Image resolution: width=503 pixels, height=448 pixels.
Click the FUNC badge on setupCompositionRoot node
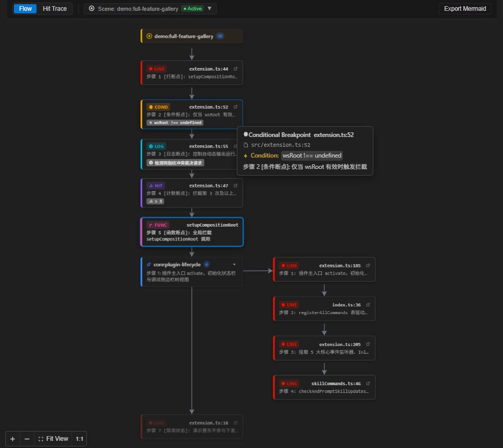pyautogui.click(x=158, y=225)
